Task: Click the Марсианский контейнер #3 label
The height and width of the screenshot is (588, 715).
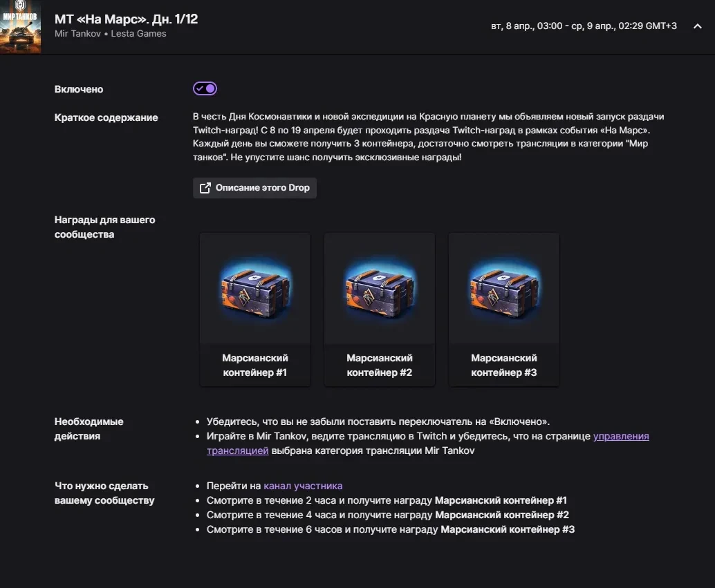Action: [x=504, y=365]
